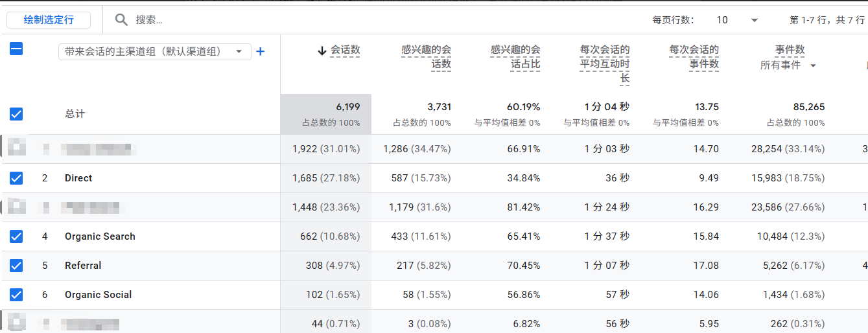Sort by 感兴趣的会话数 column header
Viewport: 868px width, 333px height.
(426, 57)
